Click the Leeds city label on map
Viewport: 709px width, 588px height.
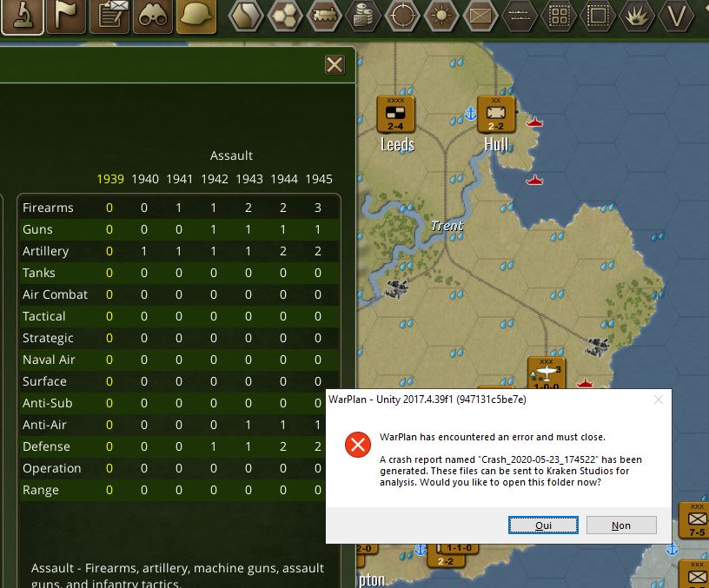[x=397, y=145]
